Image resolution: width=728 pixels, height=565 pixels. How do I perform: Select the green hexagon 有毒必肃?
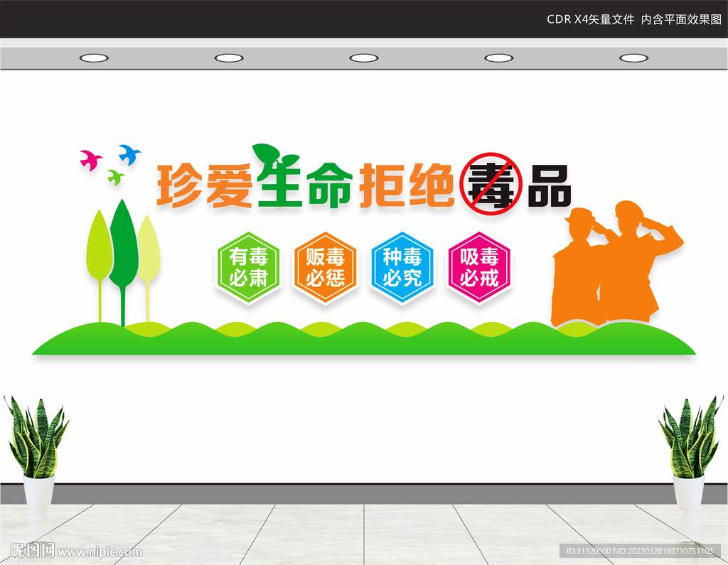pyautogui.click(x=249, y=268)
